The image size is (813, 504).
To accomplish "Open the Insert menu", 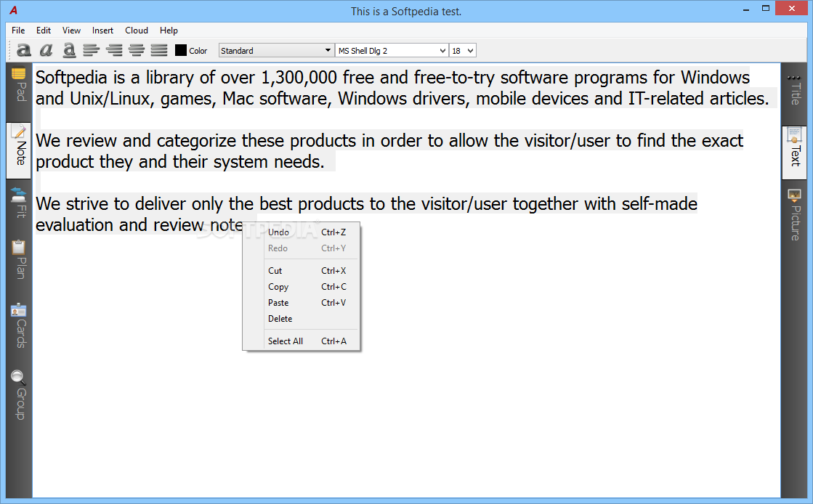I will click(x=102, y=30).
